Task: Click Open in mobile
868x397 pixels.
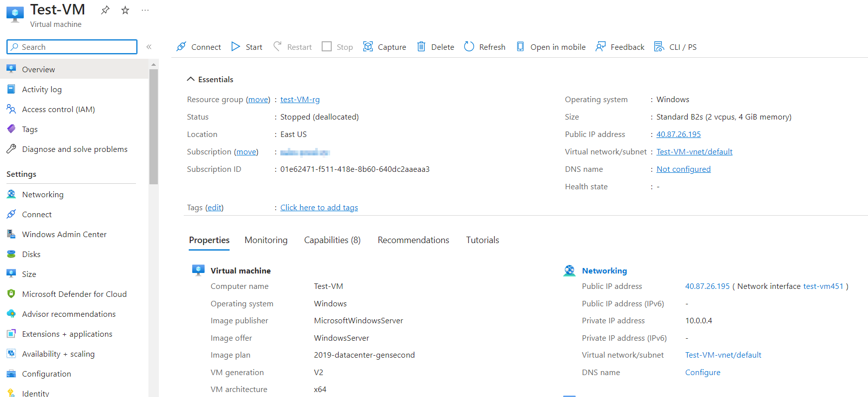Action: tap(551, 47)
